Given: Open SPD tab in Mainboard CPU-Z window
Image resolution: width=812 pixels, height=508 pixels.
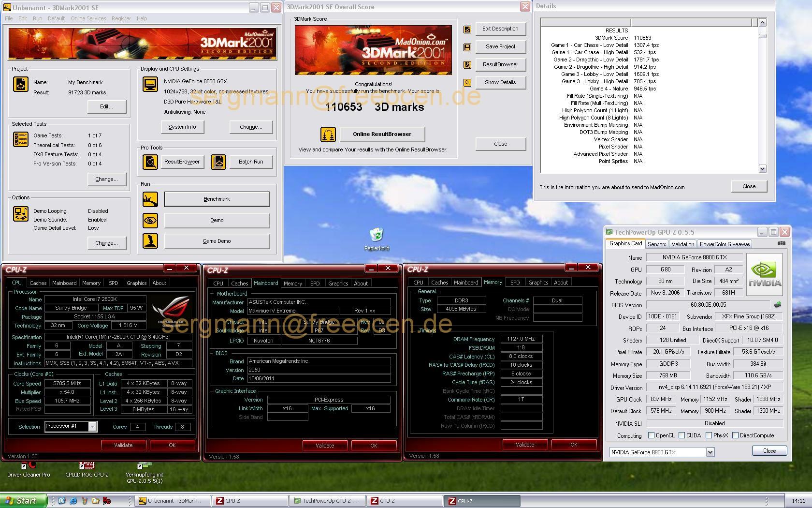Looking at the screenshot, I should [315, 284].
